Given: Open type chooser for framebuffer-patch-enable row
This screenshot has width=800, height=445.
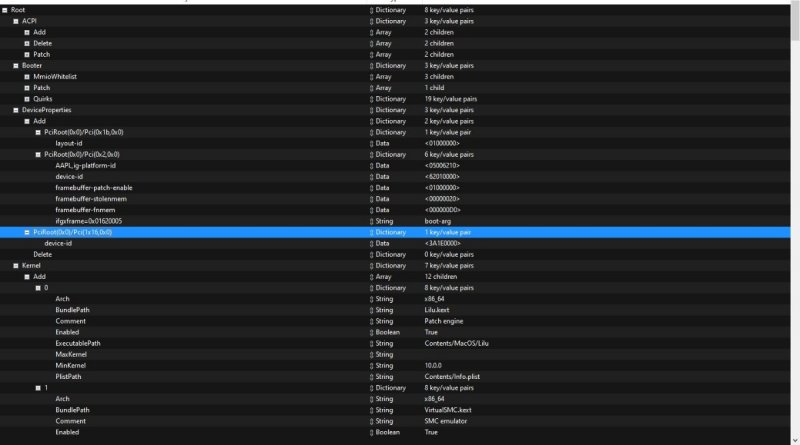Looking at the screenshot, I should tap(371, 188).
